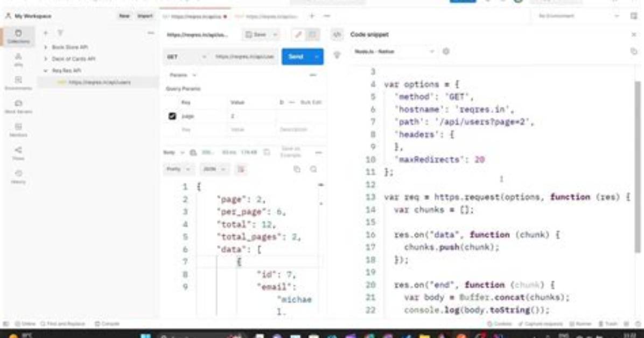Click the wrap lines icon next to JSON
Viewport: 644px width, 338px height.
tap(241, 169)
